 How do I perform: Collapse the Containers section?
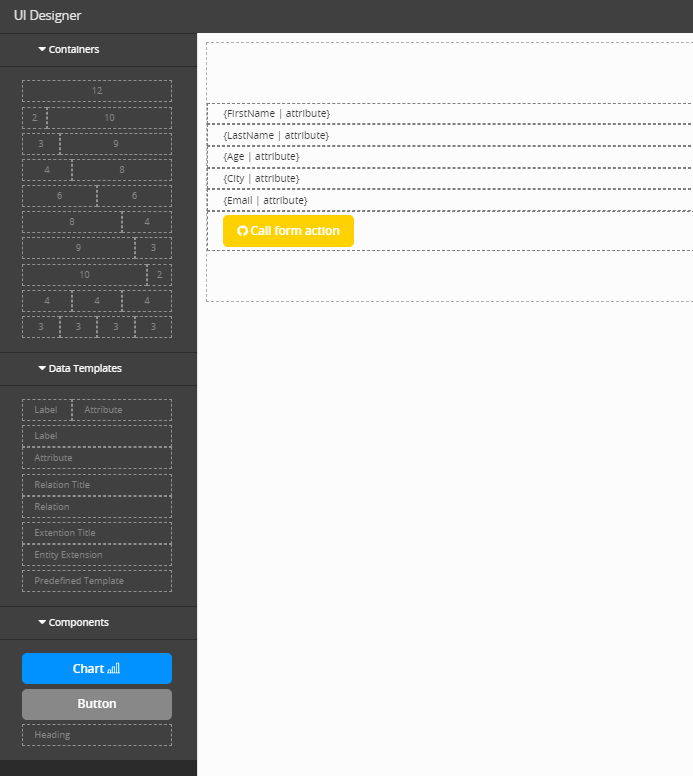click(x=69, y=49)
